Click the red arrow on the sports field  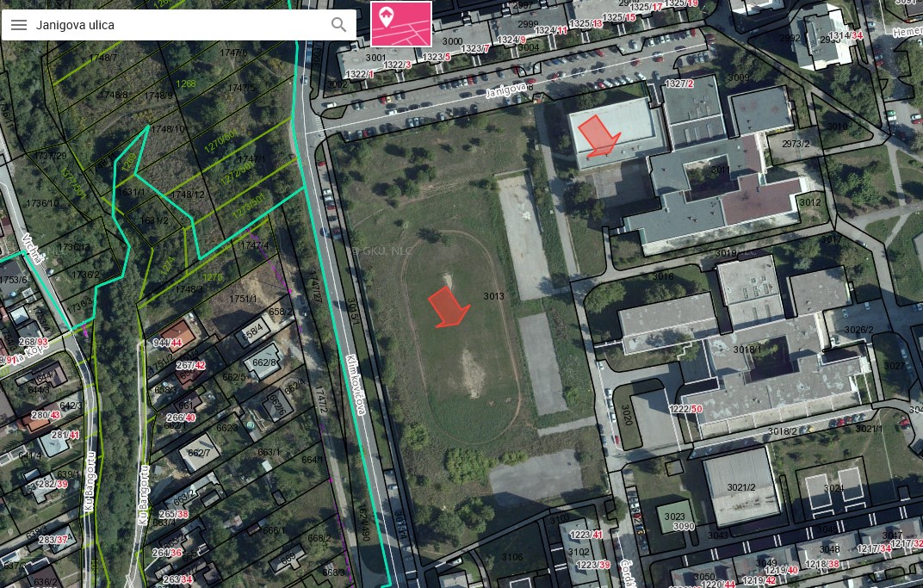[448, 306]
